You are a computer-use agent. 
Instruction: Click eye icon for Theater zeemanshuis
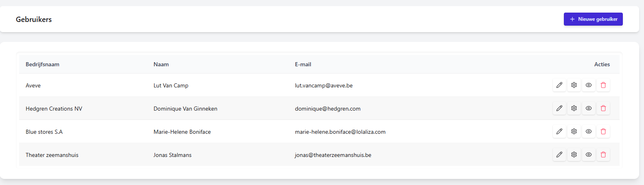pos(589,155)
